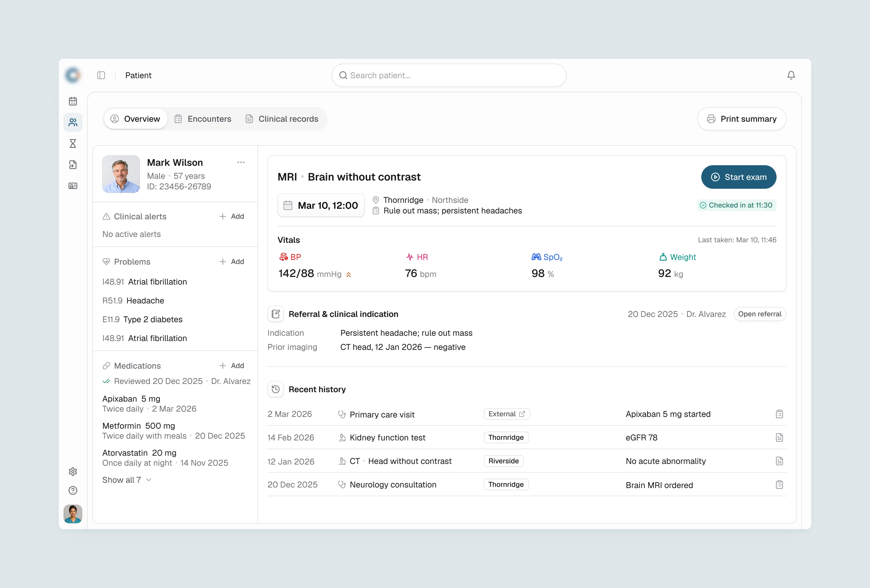
Task: Open the notifications bell
Action: coord(791,75)
